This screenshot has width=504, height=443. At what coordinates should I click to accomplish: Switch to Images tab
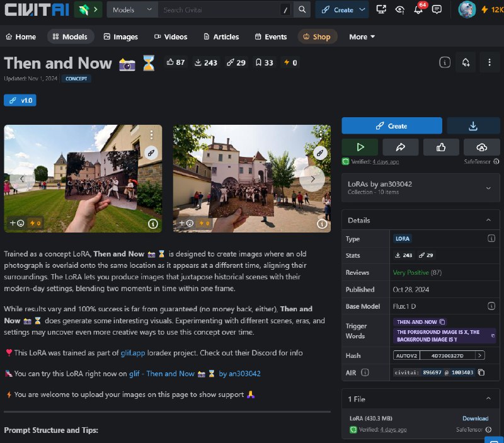121,37
